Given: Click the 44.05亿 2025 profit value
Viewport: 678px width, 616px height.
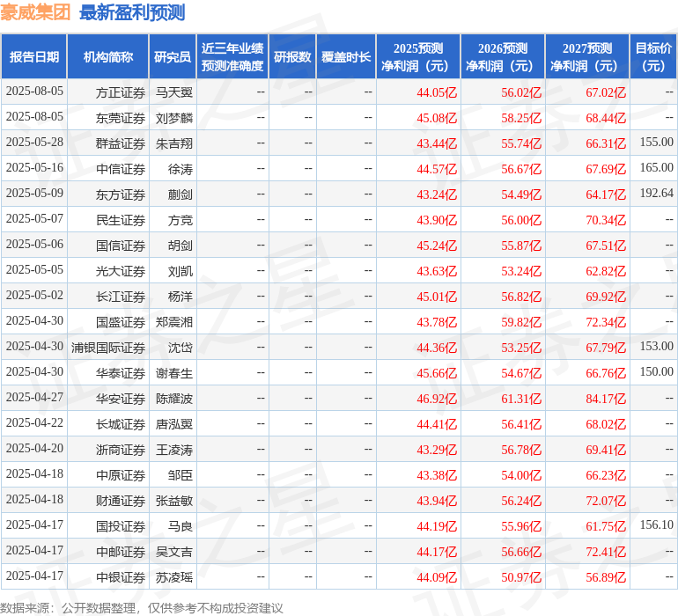Looking at the screenshot, I should (x=437, y=92).
